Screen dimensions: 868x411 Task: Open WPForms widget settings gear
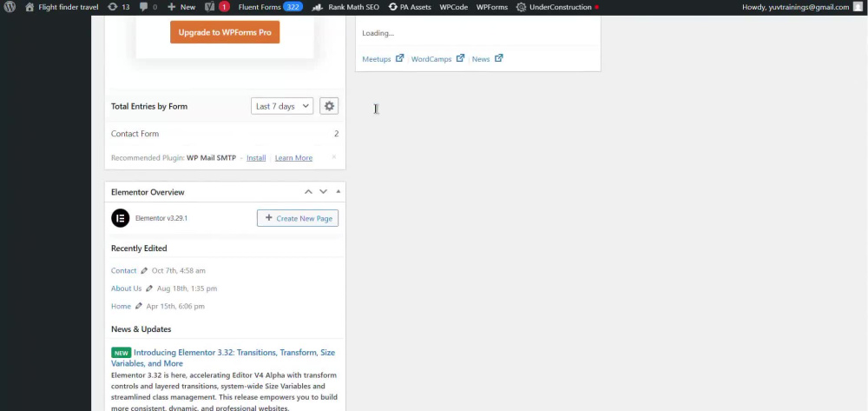(329, 106)
